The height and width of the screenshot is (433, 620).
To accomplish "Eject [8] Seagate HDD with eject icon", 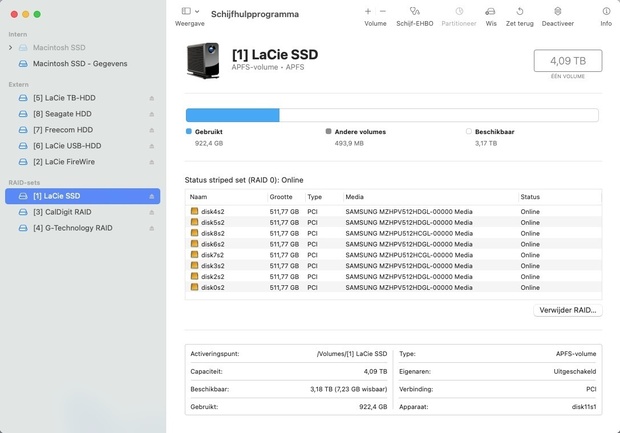I will point(151,114).
